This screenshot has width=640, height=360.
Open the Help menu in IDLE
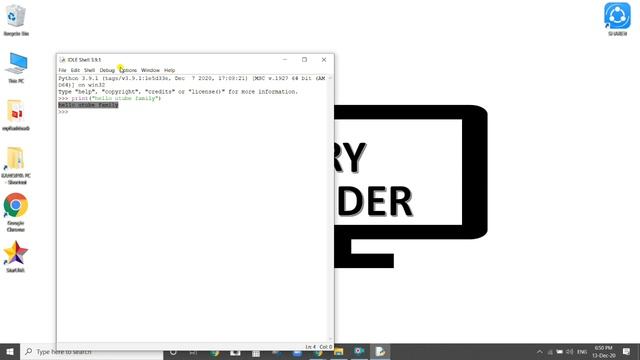click(169, 70)
